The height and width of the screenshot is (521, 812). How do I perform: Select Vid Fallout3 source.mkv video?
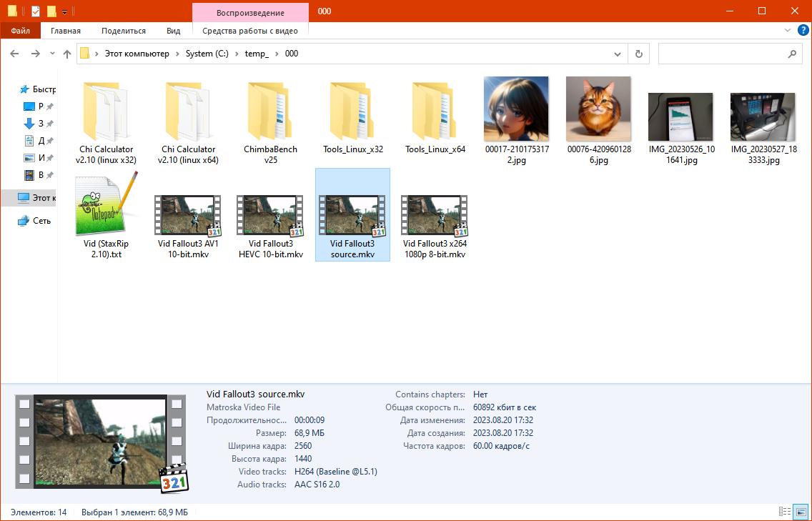coord(352,215)
